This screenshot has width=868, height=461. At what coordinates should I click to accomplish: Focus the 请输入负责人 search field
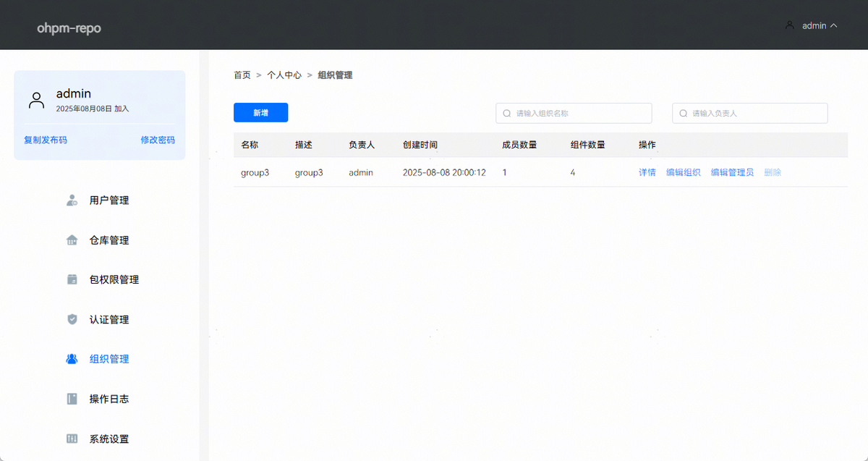(x=756, y=114)
